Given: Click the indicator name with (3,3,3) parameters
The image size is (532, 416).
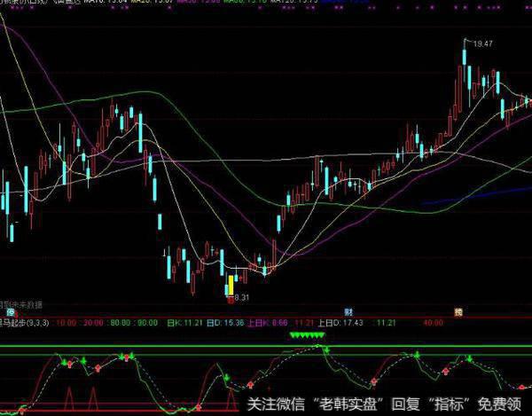Looking at the screenshot, I should click(x=25, y=324).
